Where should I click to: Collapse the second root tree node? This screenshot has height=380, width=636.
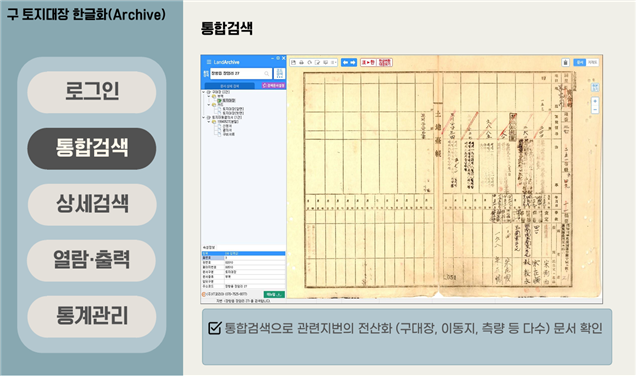pyautogui.click(x=204, y=117)
